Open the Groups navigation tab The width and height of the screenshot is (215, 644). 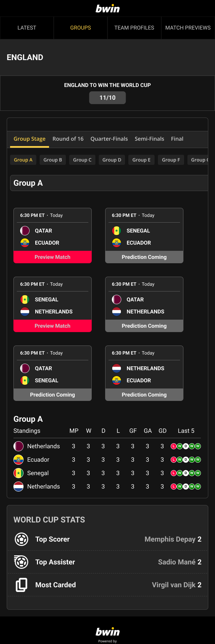(x=81, y=28)
